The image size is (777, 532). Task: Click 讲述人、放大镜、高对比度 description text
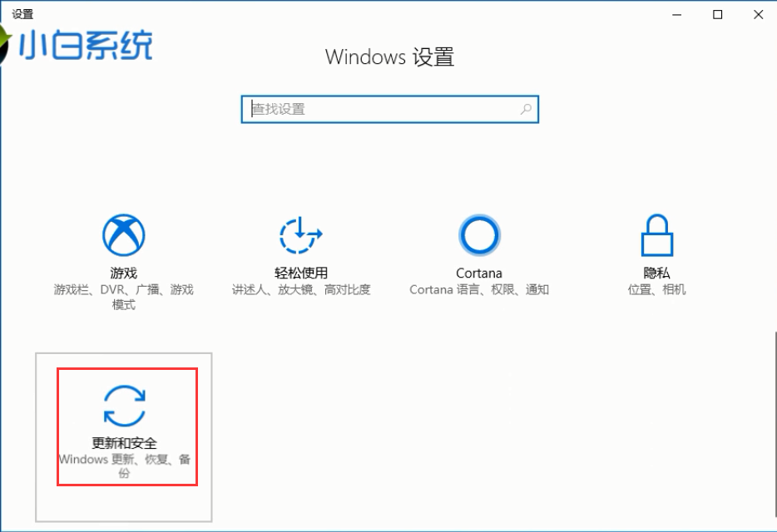pyautogui.click(x=301, y=290)
